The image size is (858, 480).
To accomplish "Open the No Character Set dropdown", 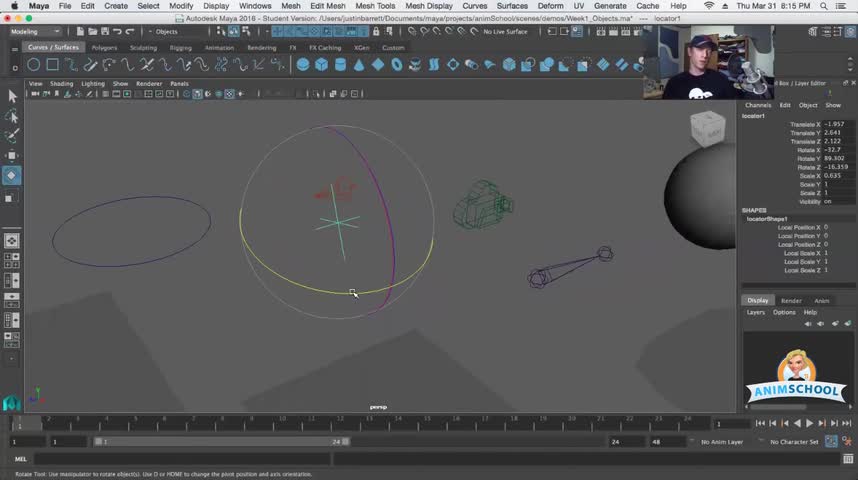I will tap(793, 442).
